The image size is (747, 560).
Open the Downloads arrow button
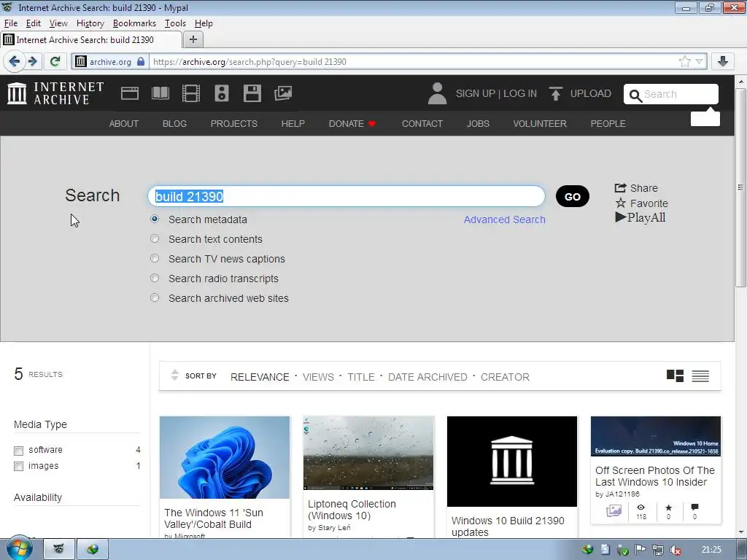pos(723,61)
